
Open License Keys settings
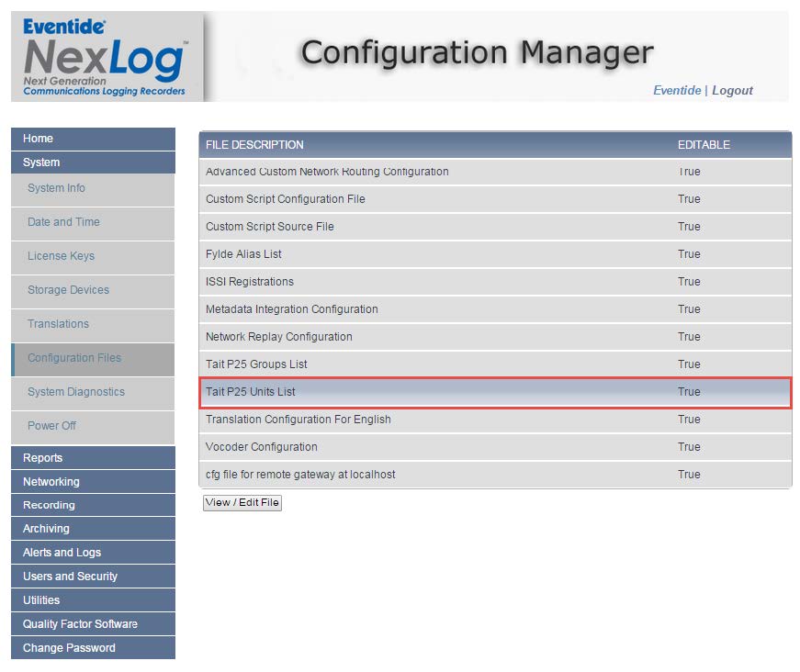point(61,256)
